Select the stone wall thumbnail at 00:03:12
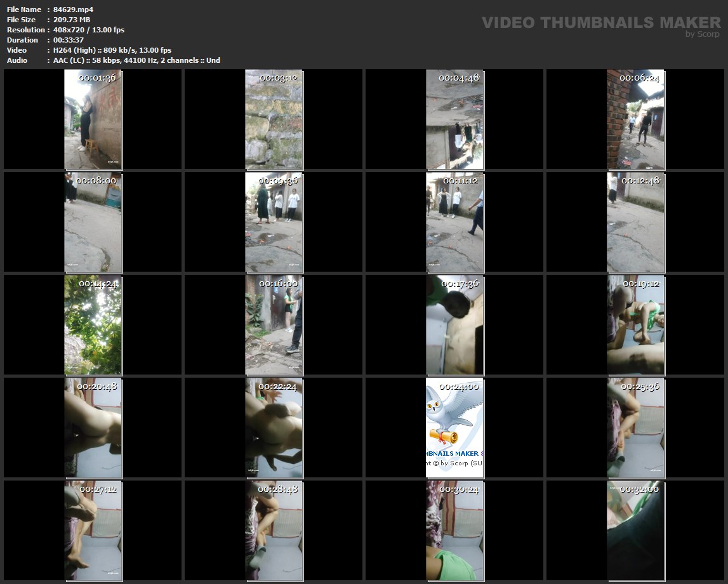The width and height of the screenshot is (728, 584). point(274,119)
